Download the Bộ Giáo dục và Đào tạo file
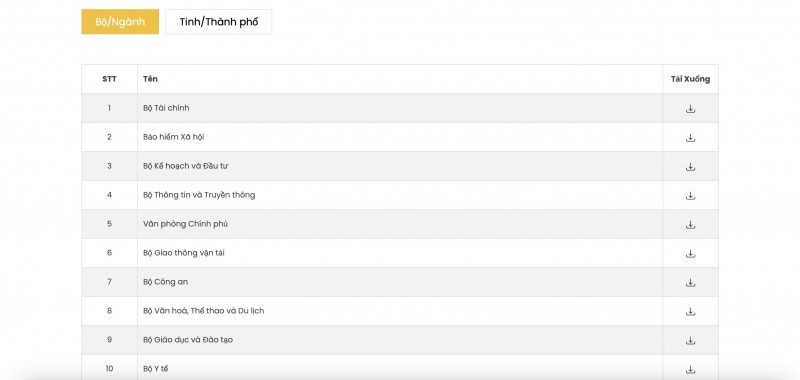This screenshot has width=800, height=380. click(x=690, y=340)
